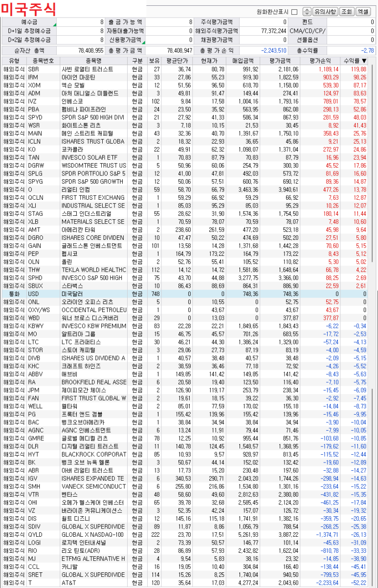Image resolution: width=378 pixels, height=588 pixels.
Task: Select the QYLD ticker cell
Action: click(44, 534)
